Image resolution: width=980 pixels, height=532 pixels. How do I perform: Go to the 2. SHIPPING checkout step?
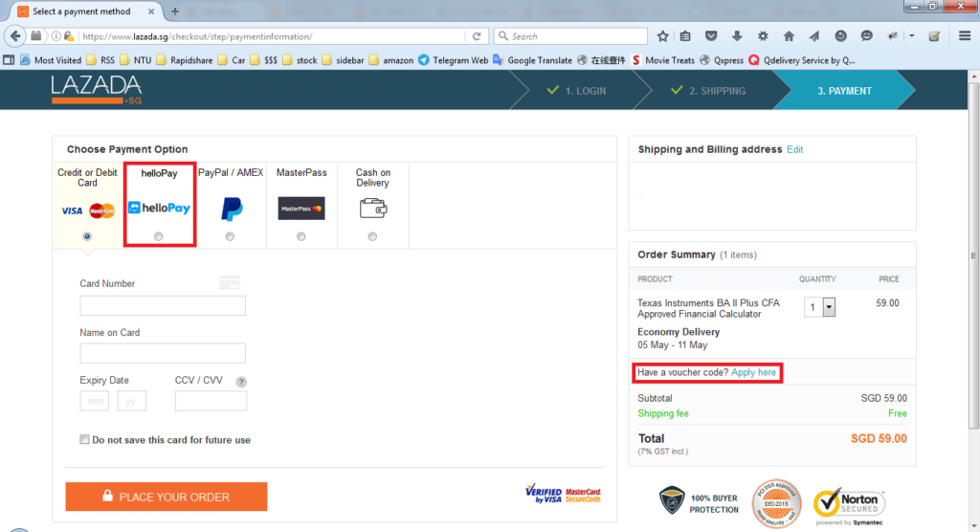click(708, 91)
